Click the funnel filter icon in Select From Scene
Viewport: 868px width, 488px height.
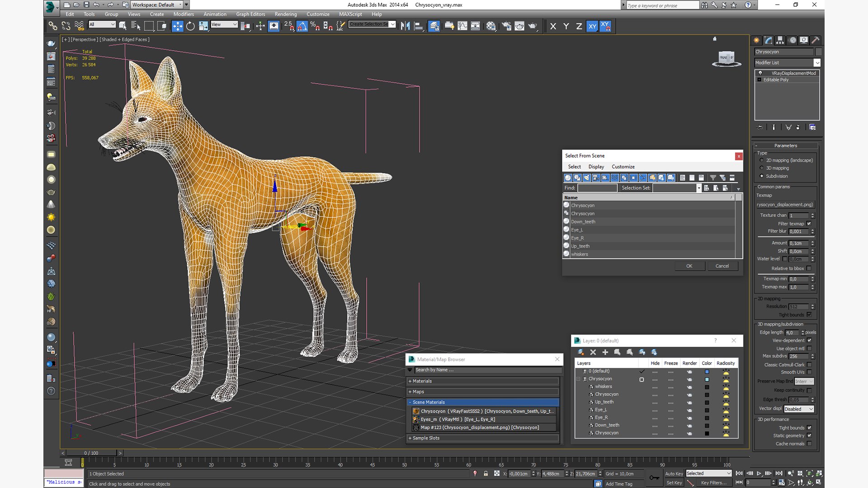(x=713, y=178)
